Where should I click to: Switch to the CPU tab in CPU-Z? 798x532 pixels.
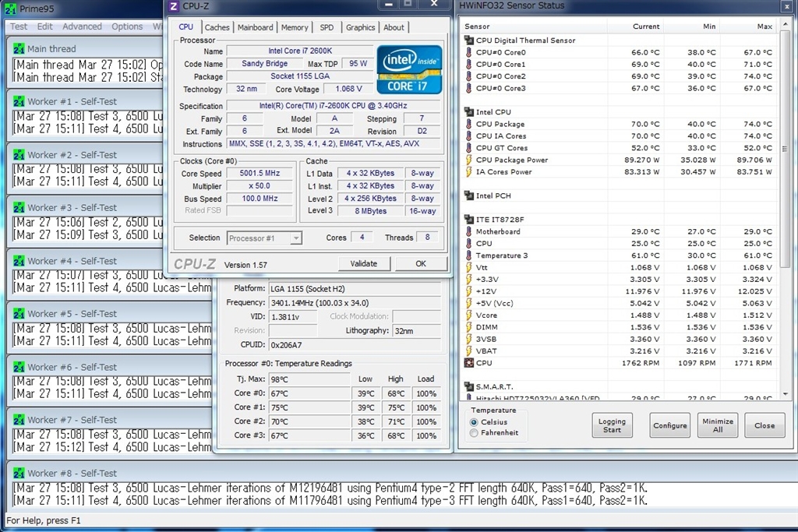point(185,27)
